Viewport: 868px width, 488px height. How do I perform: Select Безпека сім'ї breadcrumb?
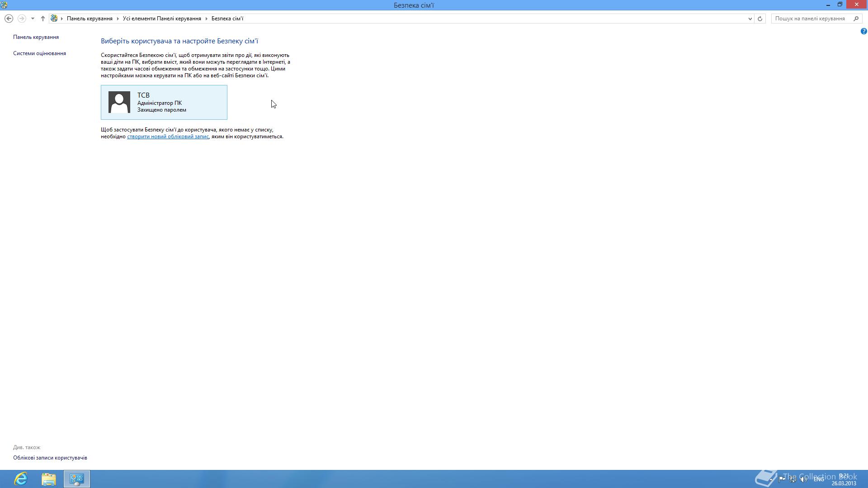[x=227, y=19]
